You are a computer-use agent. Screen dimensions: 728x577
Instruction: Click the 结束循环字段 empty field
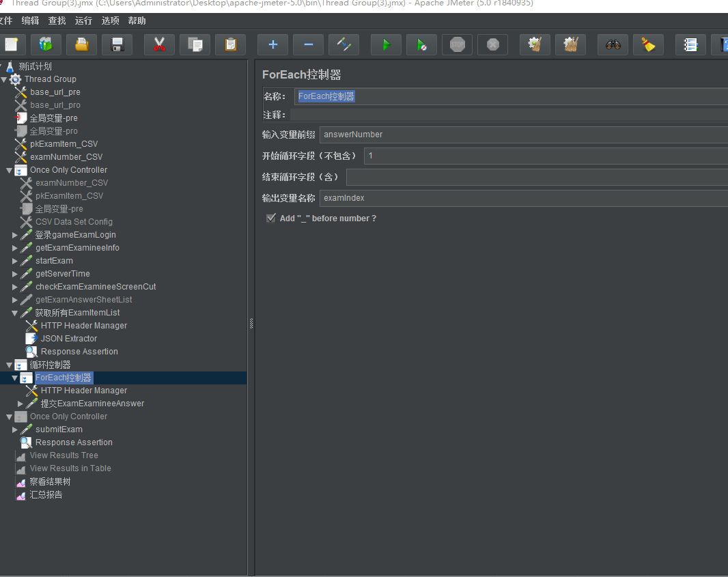click(537, 178)
